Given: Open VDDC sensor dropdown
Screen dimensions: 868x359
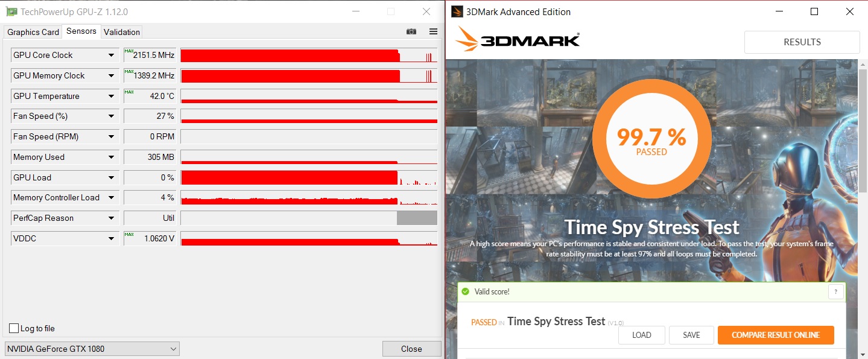Looking at the screenshot, I should [x=111, y=238].
